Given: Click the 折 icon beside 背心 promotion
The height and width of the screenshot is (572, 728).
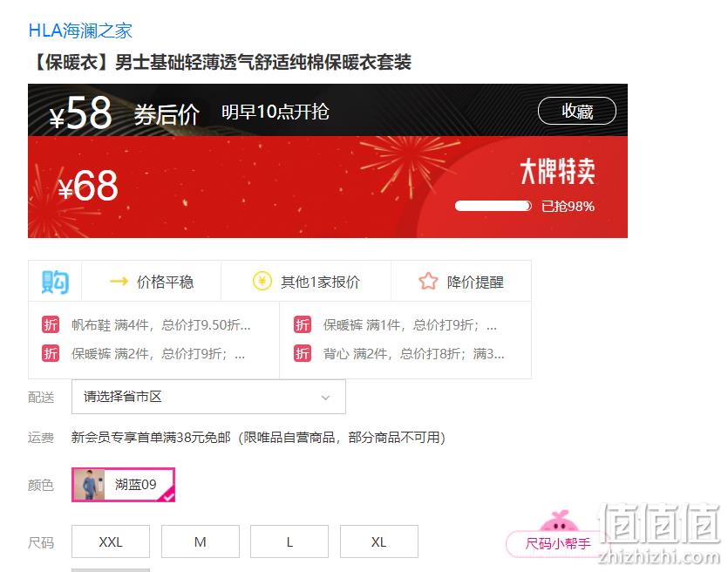Looking at the screenshot, I should point(303,354).
